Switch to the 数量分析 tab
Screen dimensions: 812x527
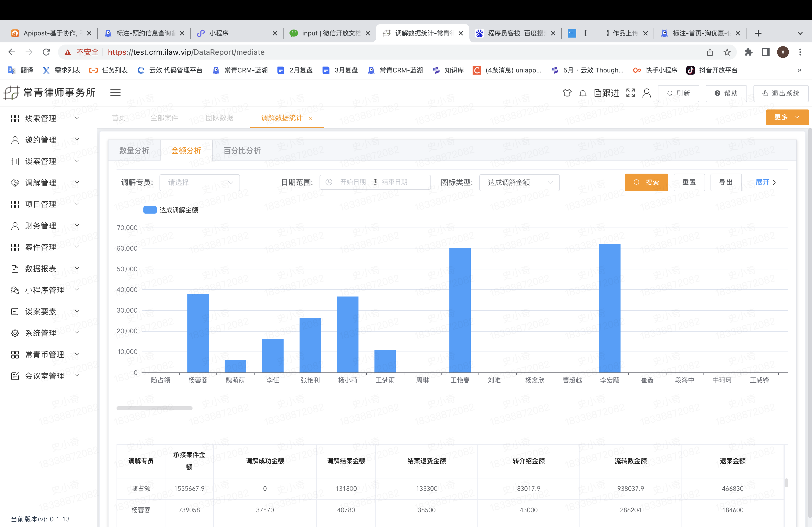click(x=134, y=150)
